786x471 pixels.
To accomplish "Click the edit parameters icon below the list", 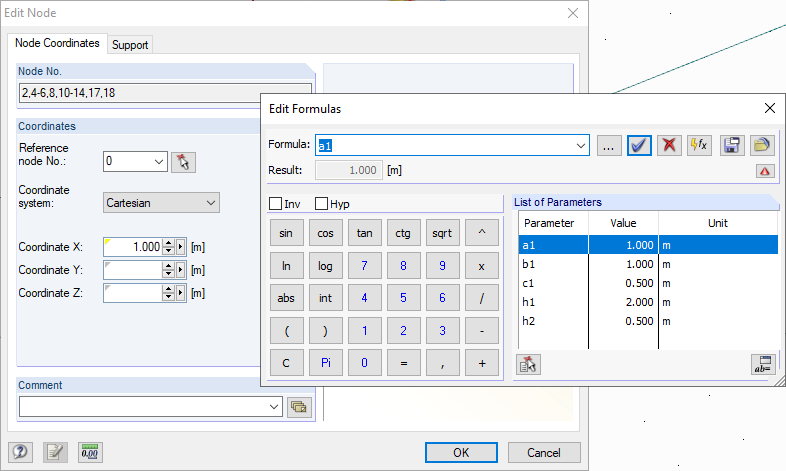I will (528, 365).
